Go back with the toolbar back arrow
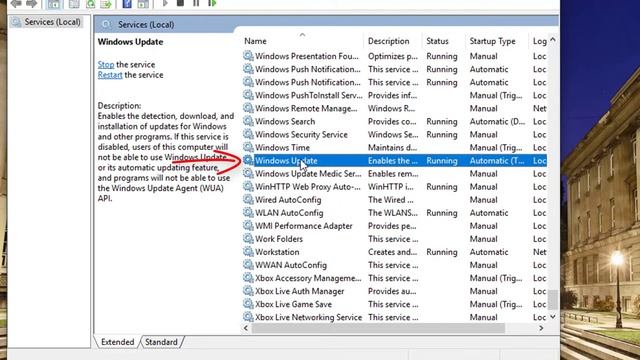The height and width of the screenshot is (360, 640). [x=16, y=4]
